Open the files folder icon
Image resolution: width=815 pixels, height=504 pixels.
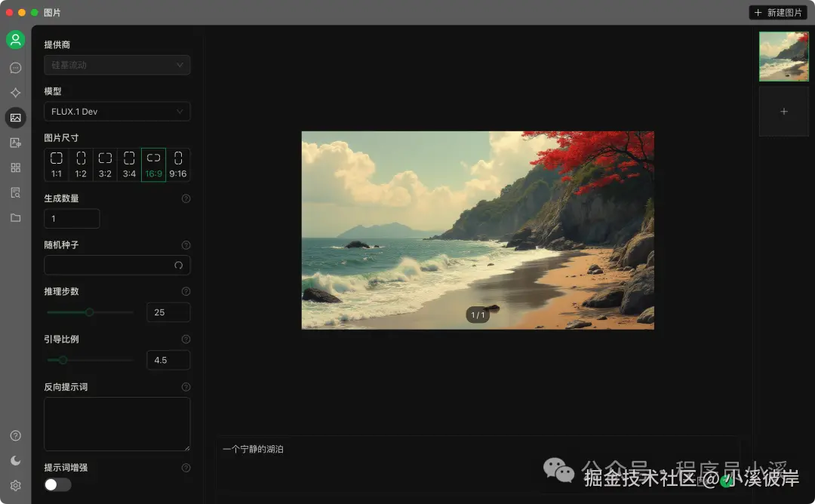pyautogui.click(x=15, y=217)
